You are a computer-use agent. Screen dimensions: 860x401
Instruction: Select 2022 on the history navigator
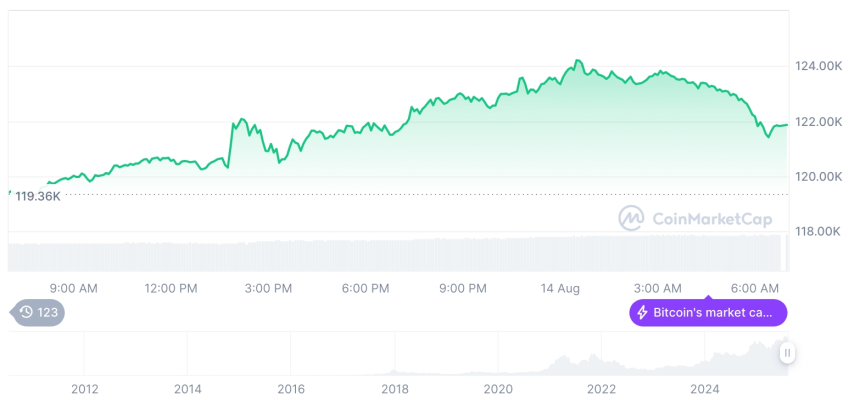(601, 388)
